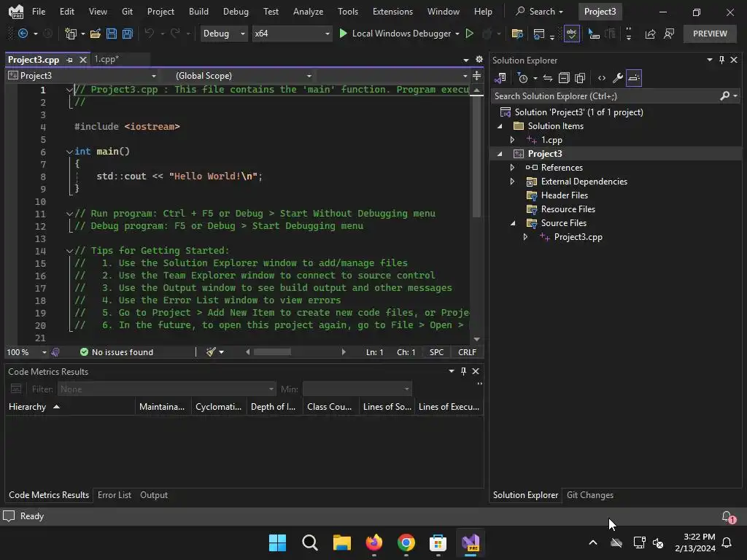Click the Send Feedback person icon
The image size is (747, 560).
coord(669,34)
